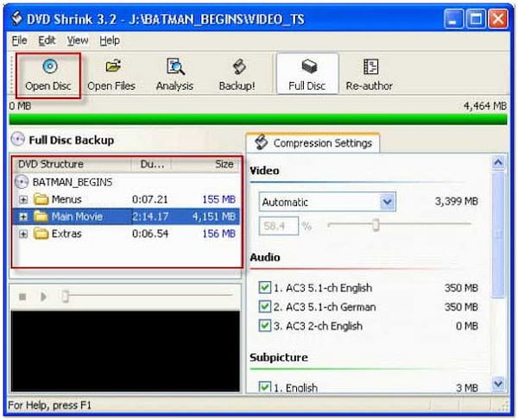Viewport: 518px width, 420px height.
Task: Switch to Full Disc mode
Action: pyautogui.click(x=307, y=74)
